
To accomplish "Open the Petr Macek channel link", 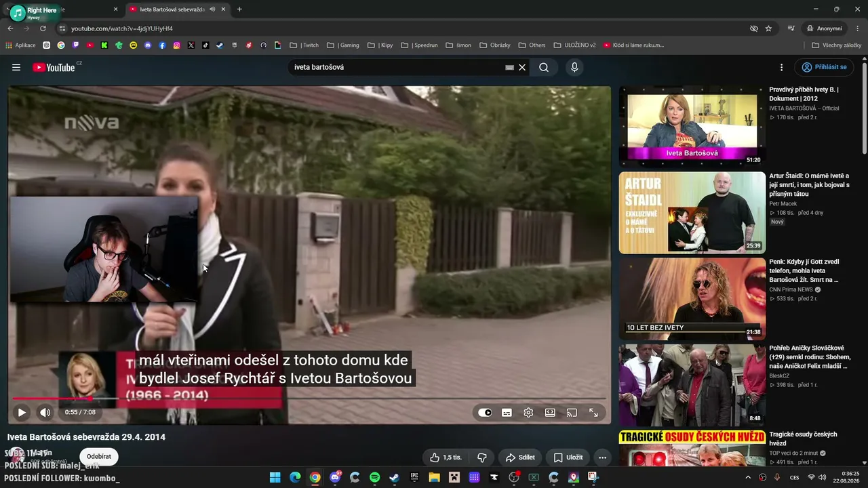I will click(x=783, y=203).
